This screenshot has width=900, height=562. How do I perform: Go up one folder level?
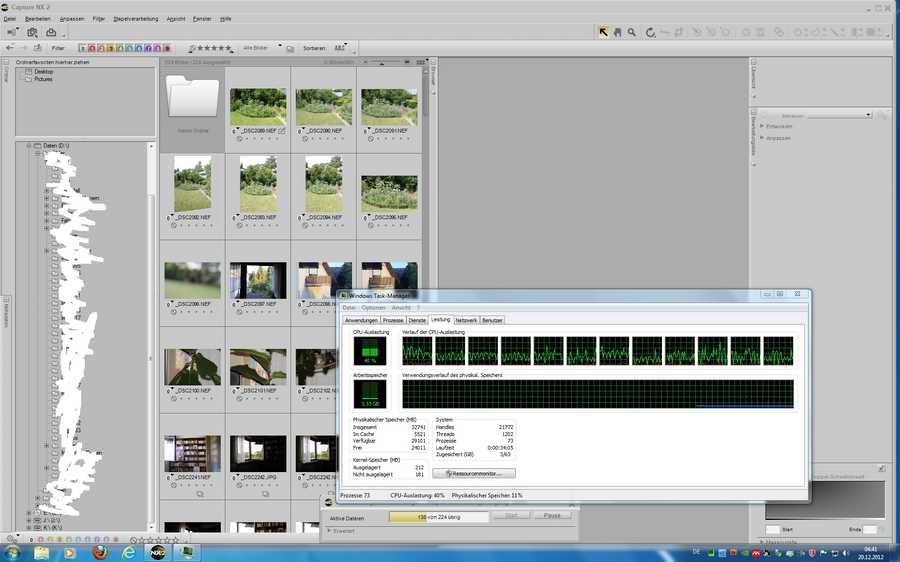[x=37, y=48]
